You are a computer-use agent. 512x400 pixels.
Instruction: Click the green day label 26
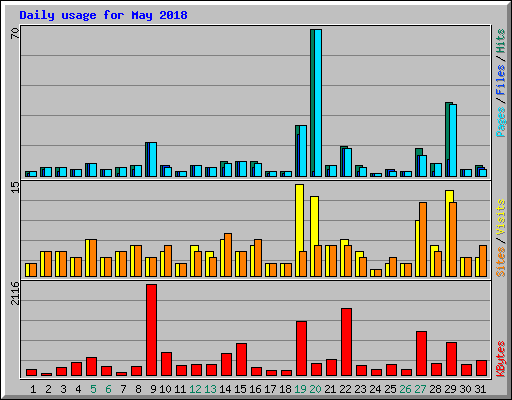[405, 389]
